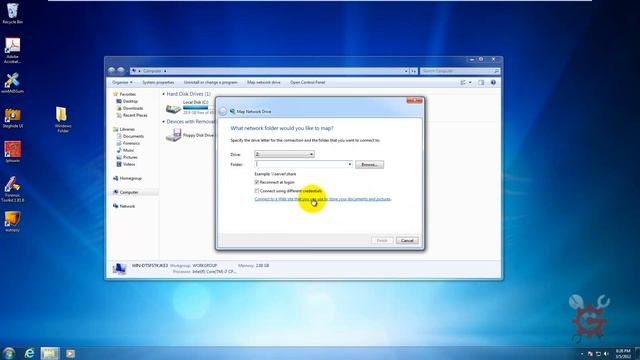
Task: Click the refresh button beside address bar
Action: pos(413,71)
